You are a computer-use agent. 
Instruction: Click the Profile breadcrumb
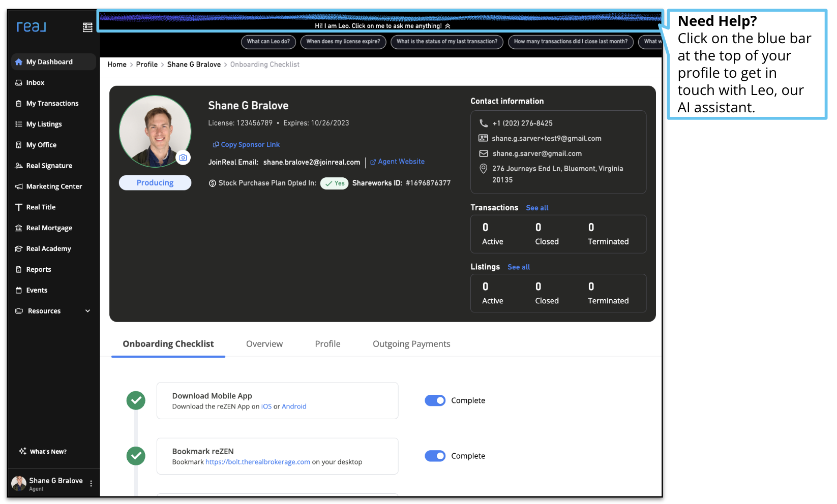pos(147,65)
